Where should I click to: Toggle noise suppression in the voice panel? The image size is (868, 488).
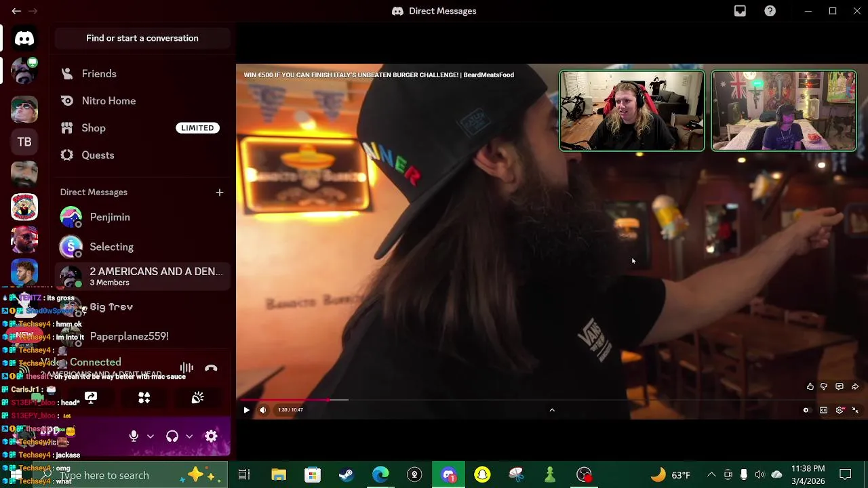coord(186,368)
